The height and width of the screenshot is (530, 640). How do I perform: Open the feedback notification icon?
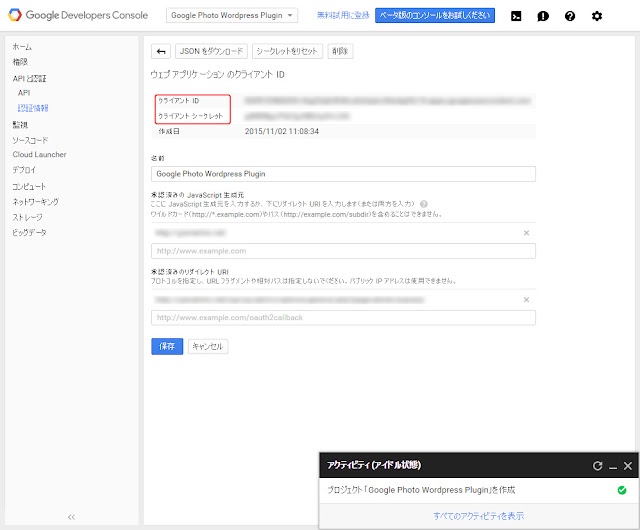(x=543, y=16)
